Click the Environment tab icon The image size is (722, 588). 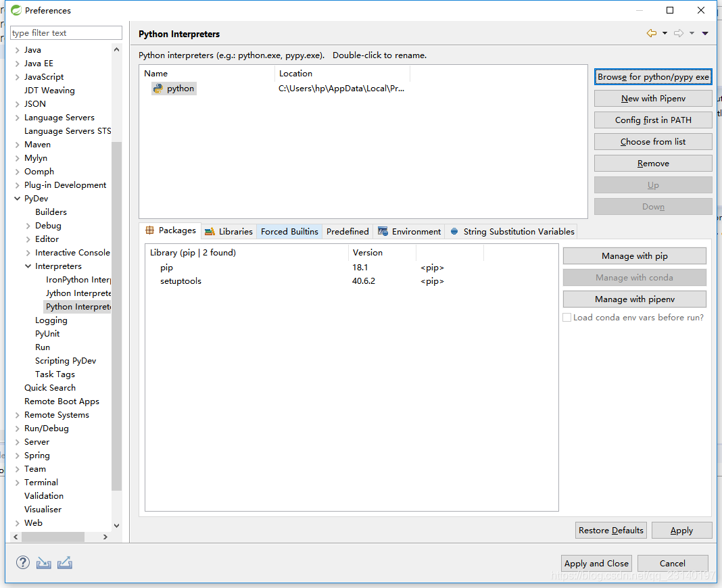pyautogui.click(x=383, y=231)
